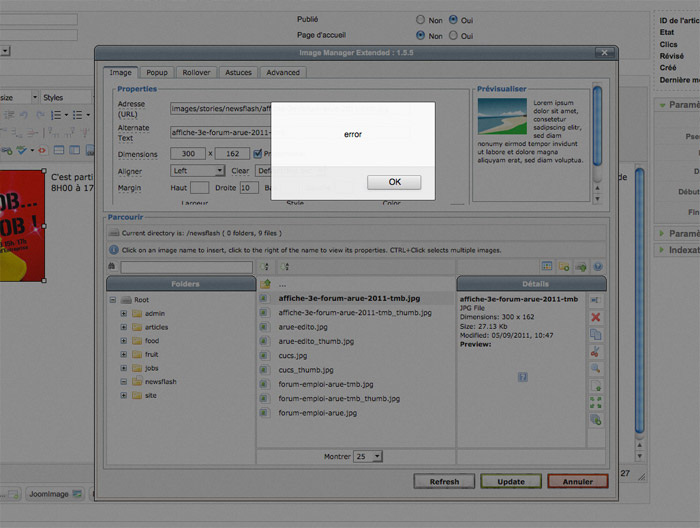This screenshot has width=700, height=528.
Task: Toggle the proportional dimensions checkbox
Action: click(x=257, y=153)
